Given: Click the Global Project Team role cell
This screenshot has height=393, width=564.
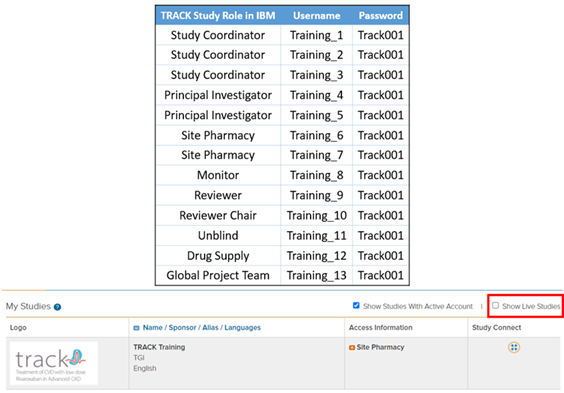Looking at the screenshot, I should [x=218, y=275].
